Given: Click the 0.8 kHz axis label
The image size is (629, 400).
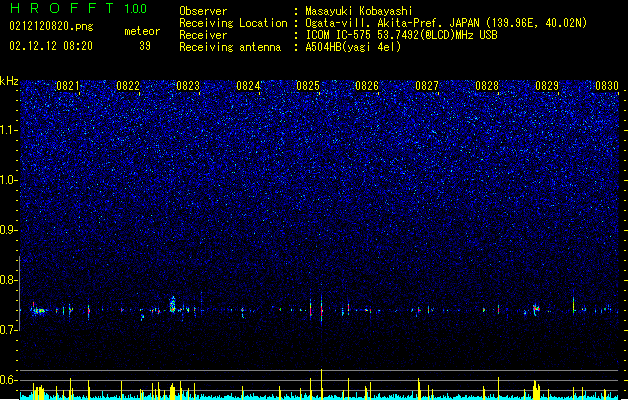Looking at the screenshot, I should click(9, 280).
